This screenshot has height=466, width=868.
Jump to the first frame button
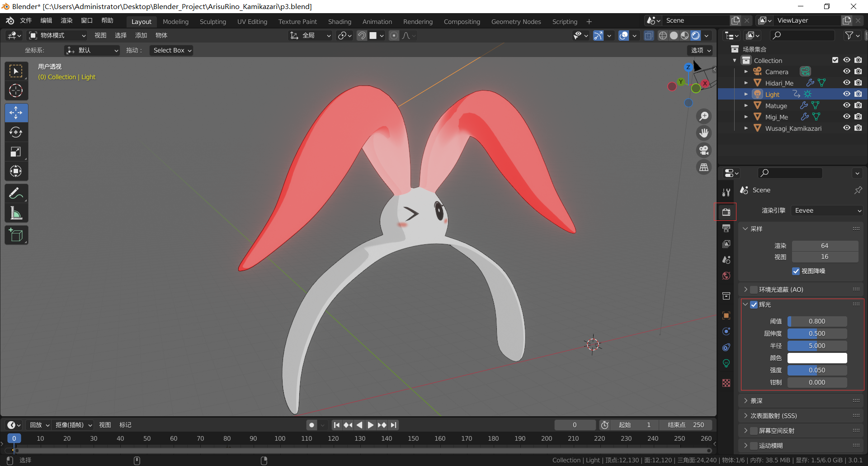[x=336, y=425]
